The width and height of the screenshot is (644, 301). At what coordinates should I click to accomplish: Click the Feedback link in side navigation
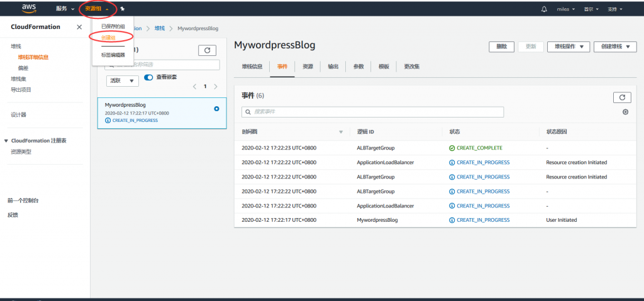(13, 215)
